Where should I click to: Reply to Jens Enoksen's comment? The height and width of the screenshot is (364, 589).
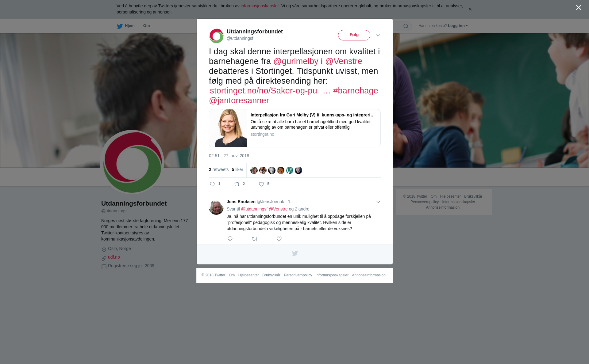[x=230, y=239]
